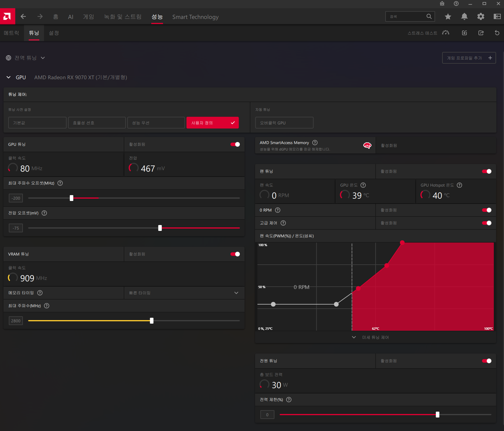
Task: Click the globe icon next to 전역 튜닝
Action: coord(9,58)
